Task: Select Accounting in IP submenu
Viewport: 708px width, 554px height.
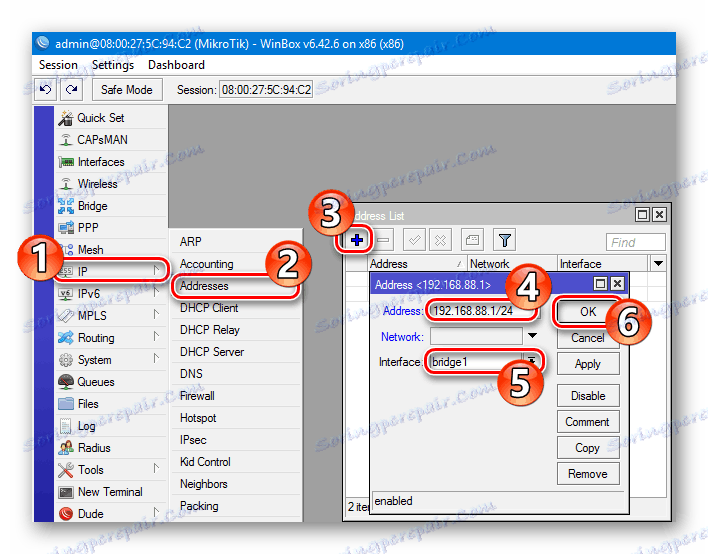Action: point(236,264)
